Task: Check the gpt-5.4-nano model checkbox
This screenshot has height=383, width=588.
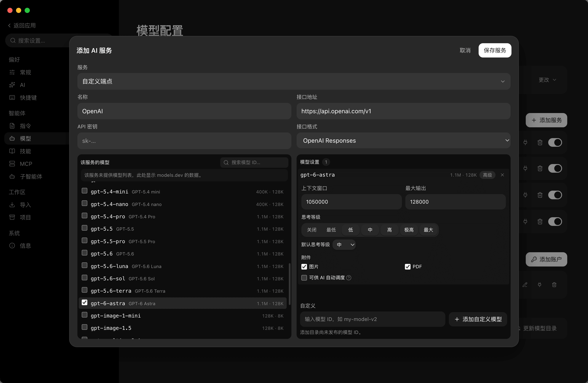Action: pyautogui.click(x=85, y=203)
